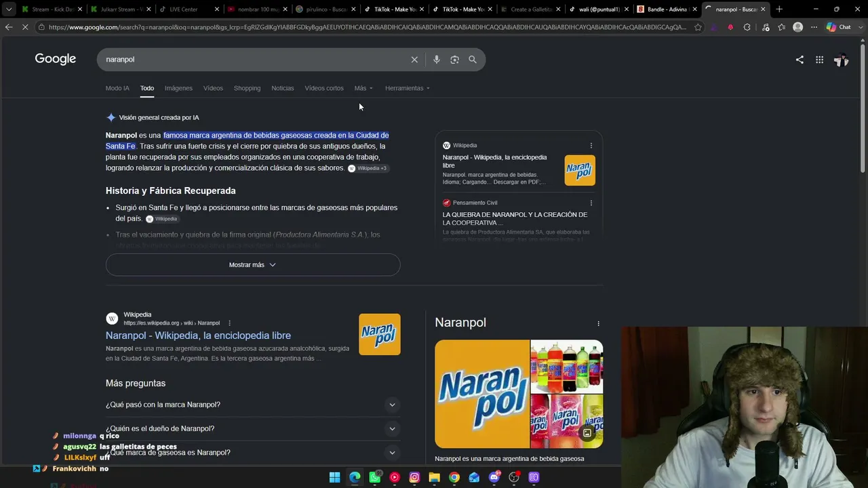Open the Naranpol bottles photo thumbnail
Image resolution: width=868 pixels, height=488 pixels.
point(567,367)
